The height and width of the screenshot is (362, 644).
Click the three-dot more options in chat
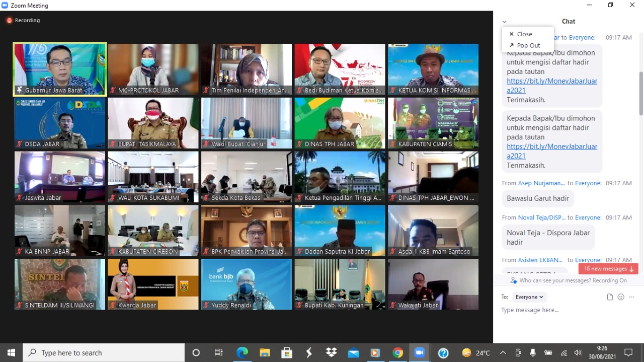point(631,297)
